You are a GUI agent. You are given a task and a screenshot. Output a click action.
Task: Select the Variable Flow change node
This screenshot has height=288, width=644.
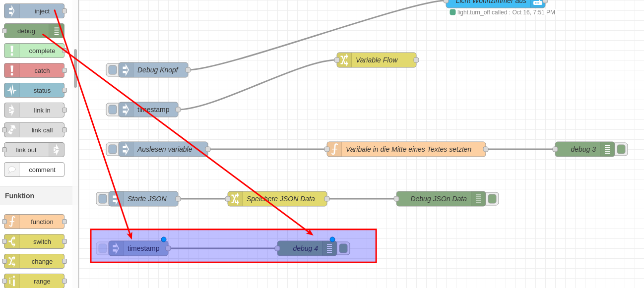click(376, 60)
